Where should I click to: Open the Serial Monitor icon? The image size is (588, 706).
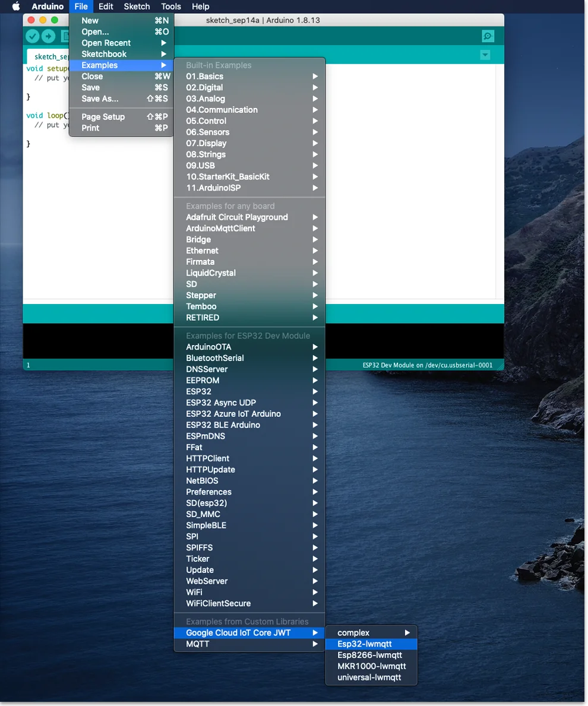click(488, 36)
